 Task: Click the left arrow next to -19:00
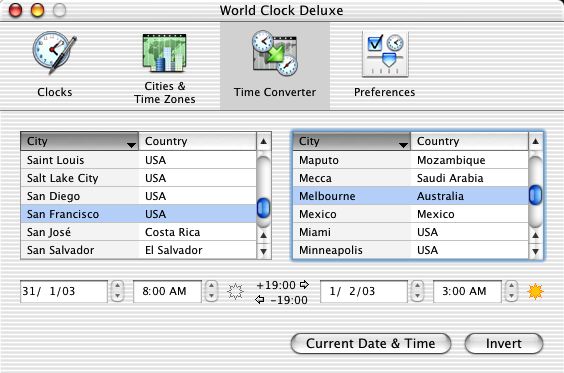pos(259,299)
